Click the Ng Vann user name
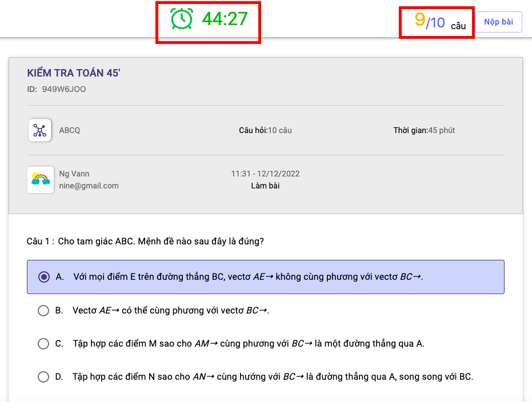532x402 pixels. tap(74, 174)
